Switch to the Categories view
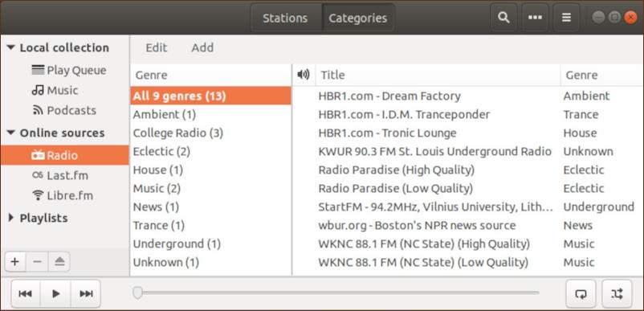Viewport: 644px width, 311px height. click(357, 18)
